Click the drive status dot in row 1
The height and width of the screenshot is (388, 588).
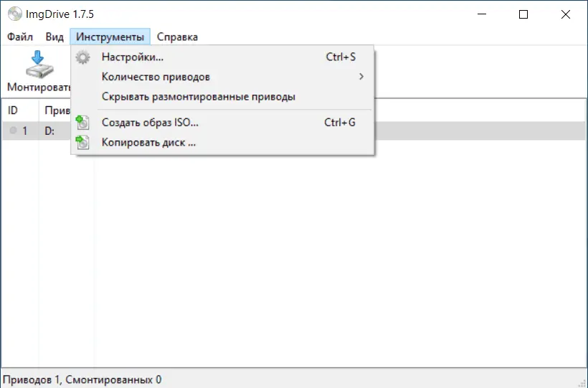pos(13,131)
